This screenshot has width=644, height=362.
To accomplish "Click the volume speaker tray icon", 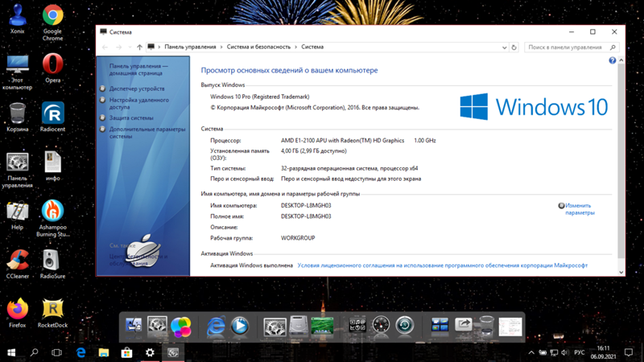I will [565, 352].
